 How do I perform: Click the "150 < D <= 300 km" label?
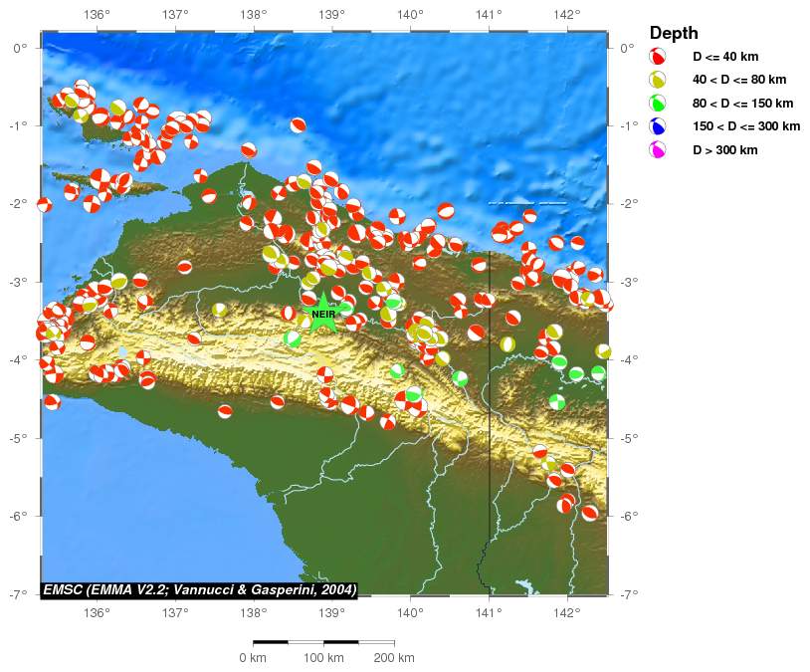[746, 126]
